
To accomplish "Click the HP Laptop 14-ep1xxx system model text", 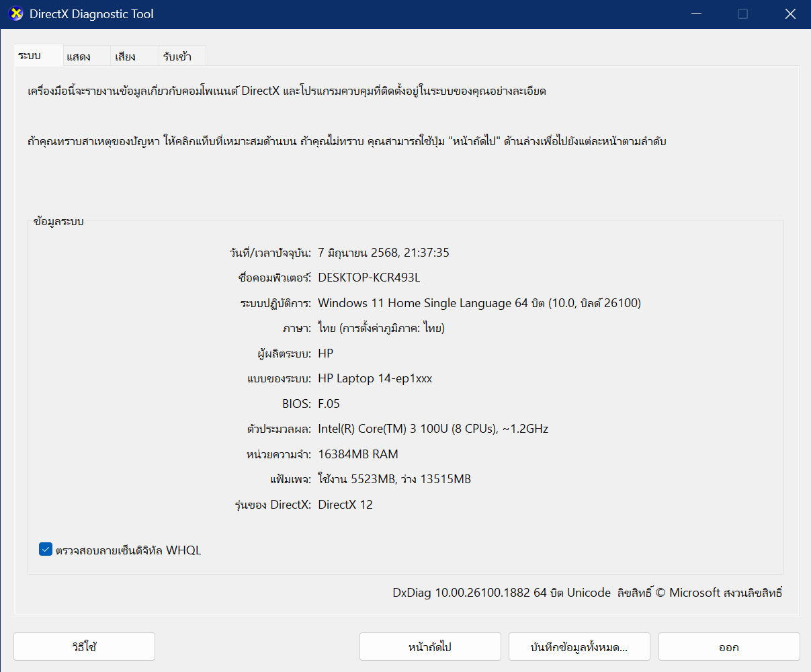I will pos(375,378).
